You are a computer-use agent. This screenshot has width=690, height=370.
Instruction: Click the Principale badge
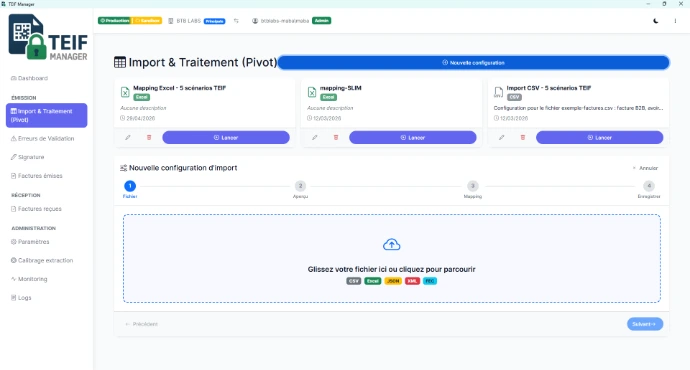pos(214,21)
